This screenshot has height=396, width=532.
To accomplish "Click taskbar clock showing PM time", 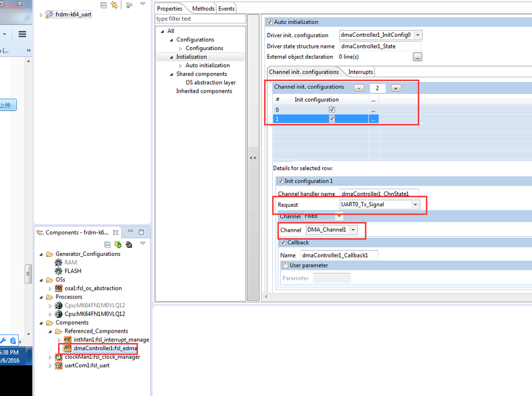I will (x=10, y=352).
